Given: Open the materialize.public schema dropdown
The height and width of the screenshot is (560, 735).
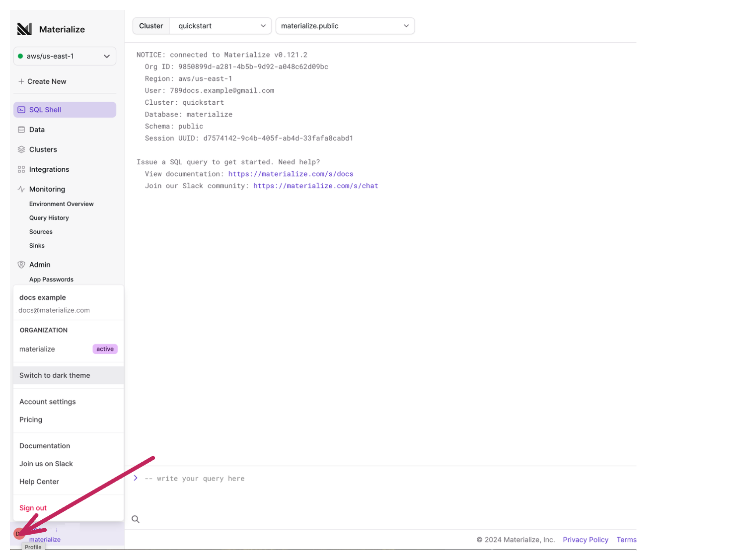Looking at the screenshot, I should click(x=345, y=25).
